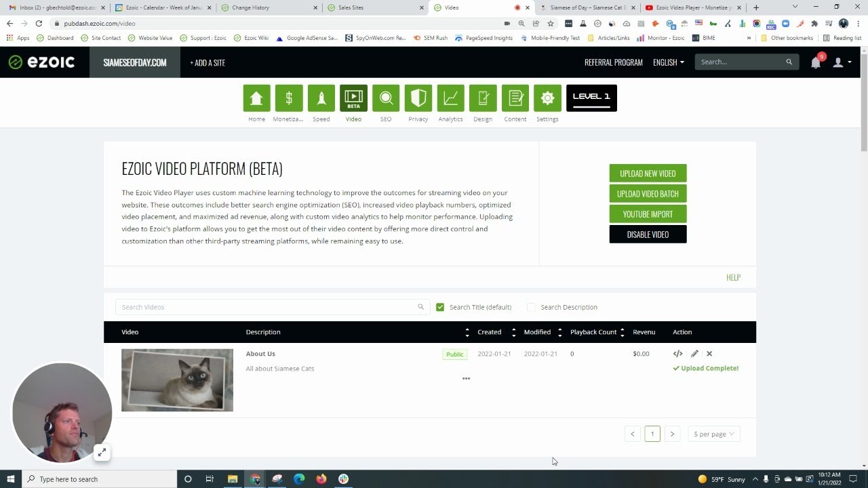Open the English language dropdown
868x488 pixels.
point(669,62)
